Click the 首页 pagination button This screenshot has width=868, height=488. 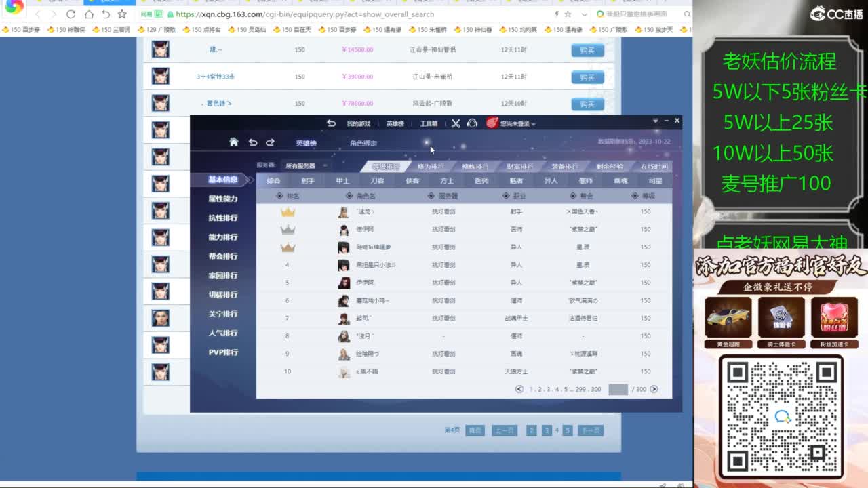coord(475,430)
